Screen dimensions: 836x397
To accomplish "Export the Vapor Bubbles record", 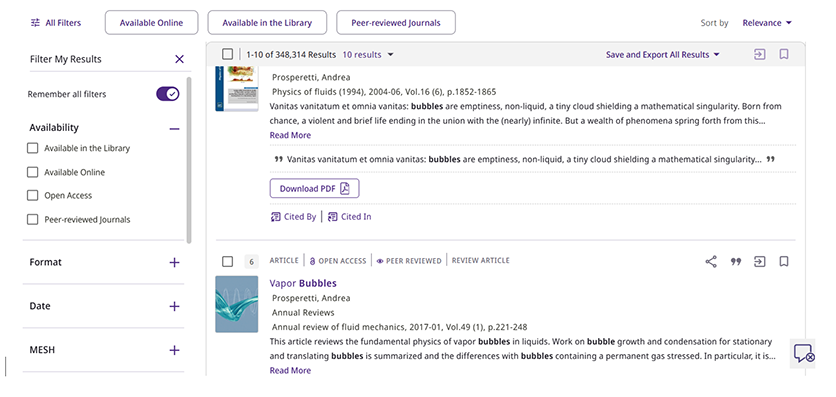I will coord(759,262).
